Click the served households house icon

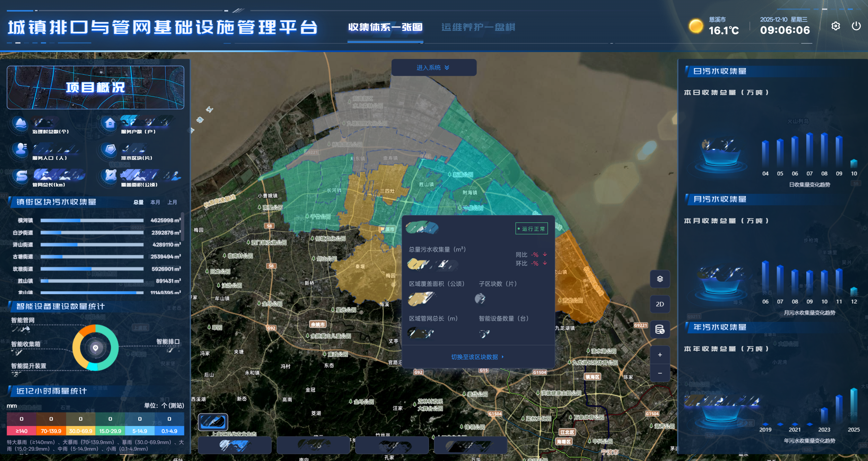click(110, 123)
